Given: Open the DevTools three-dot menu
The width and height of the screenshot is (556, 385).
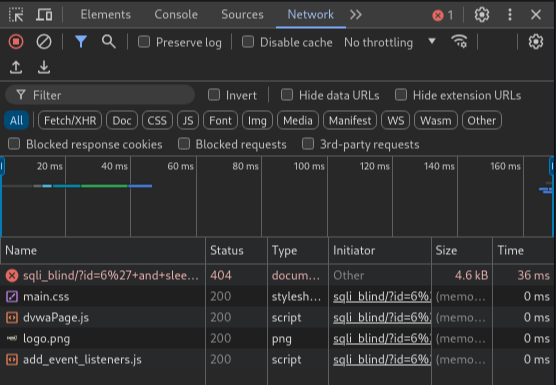Looking at the screenshot, I should pyautogui.click(x=510, y=15).
